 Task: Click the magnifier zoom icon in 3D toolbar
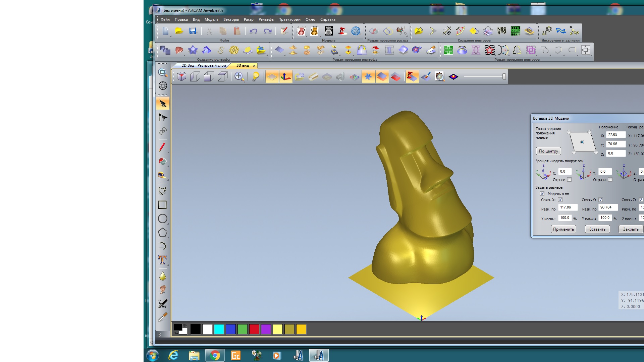click(239, 77)
